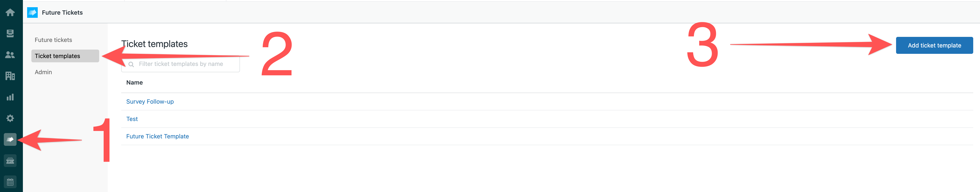The height and width of the screenshot is (192, 980).
Task: Open the Future Tickets app icon
Action: coord(10,139)
